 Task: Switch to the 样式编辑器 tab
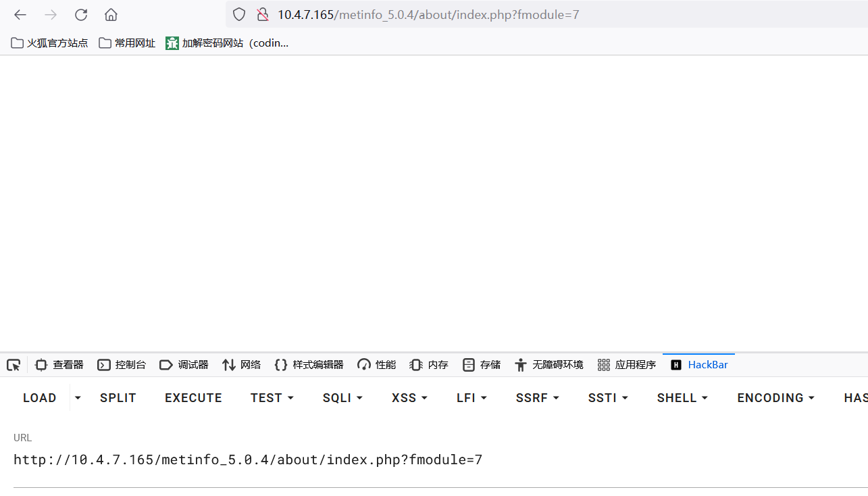(x=309, y=365)
